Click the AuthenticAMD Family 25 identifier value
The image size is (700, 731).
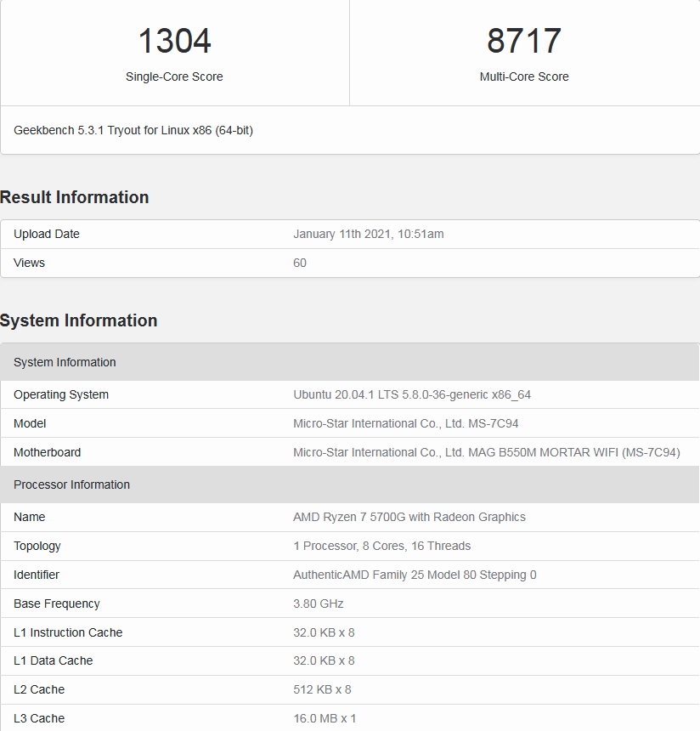(x=415, y=575)
